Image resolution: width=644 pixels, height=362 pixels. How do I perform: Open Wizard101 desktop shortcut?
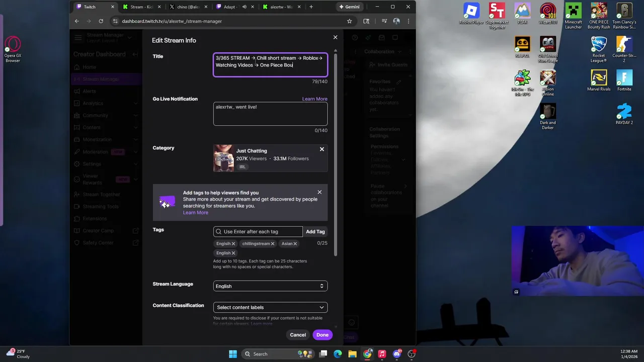point(548,14)
